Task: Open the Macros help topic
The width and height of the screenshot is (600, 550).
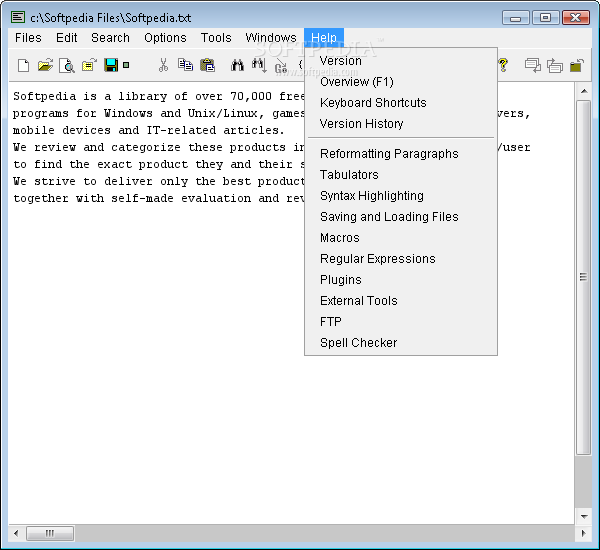Action: tap(401, 238)
